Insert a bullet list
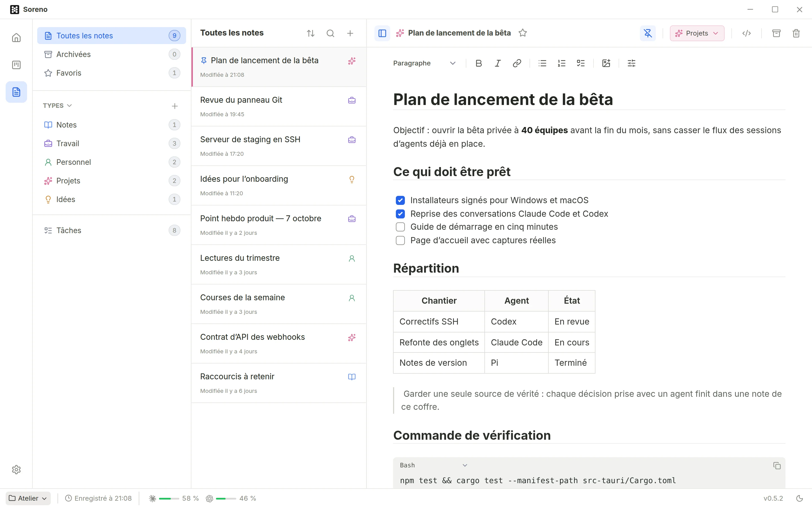 542,63
